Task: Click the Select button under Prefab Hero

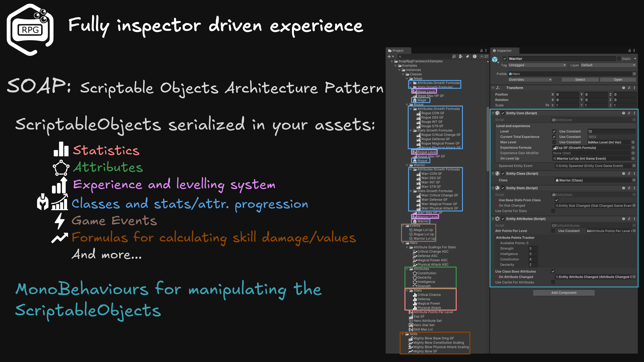Action: click(x=580, y=79)
